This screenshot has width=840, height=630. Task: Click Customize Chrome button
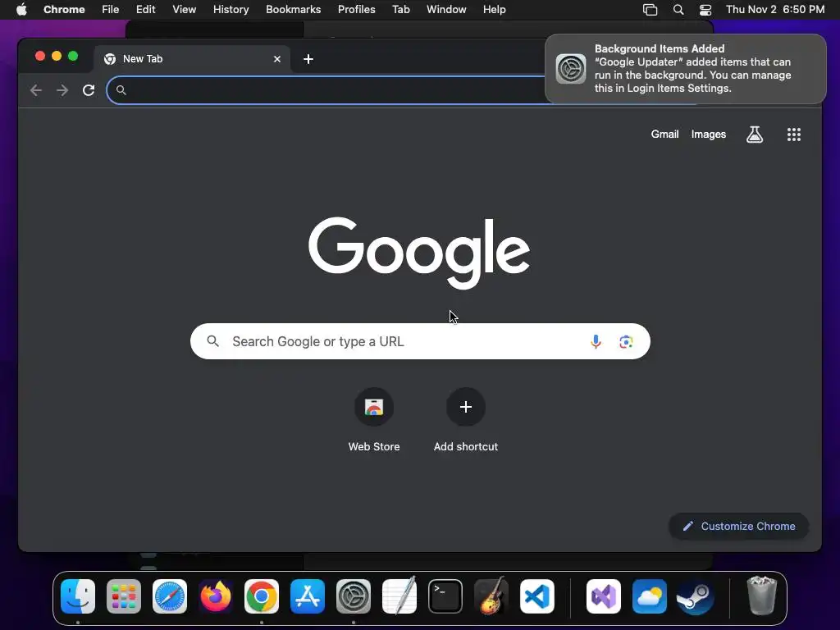click(739, 526)
